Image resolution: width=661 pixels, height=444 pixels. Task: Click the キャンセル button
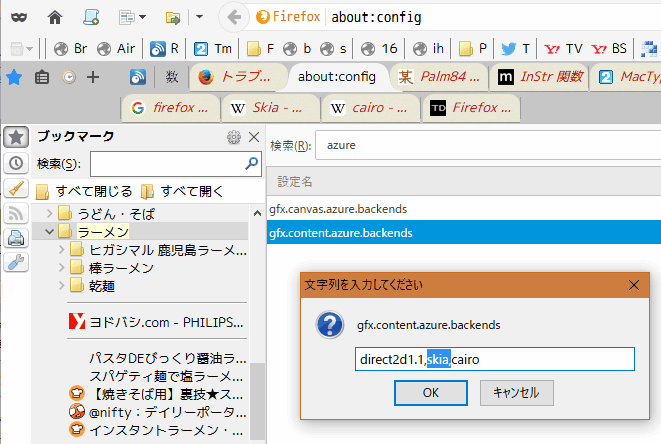516,393
